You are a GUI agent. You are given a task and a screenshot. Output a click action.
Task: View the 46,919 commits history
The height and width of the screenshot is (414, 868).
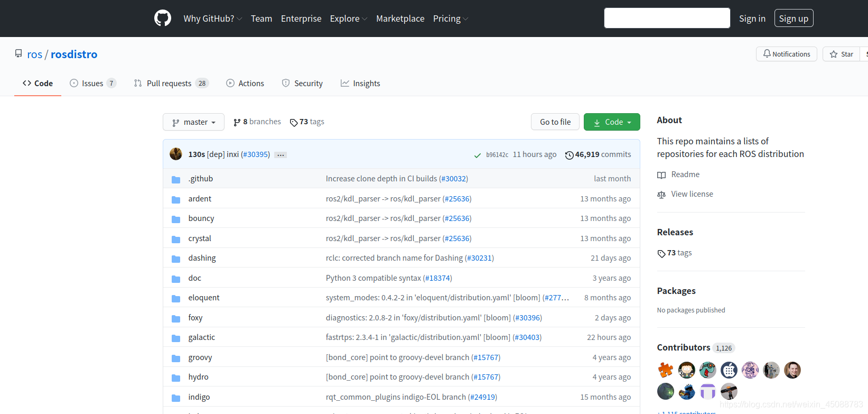(x=598, y=154)
